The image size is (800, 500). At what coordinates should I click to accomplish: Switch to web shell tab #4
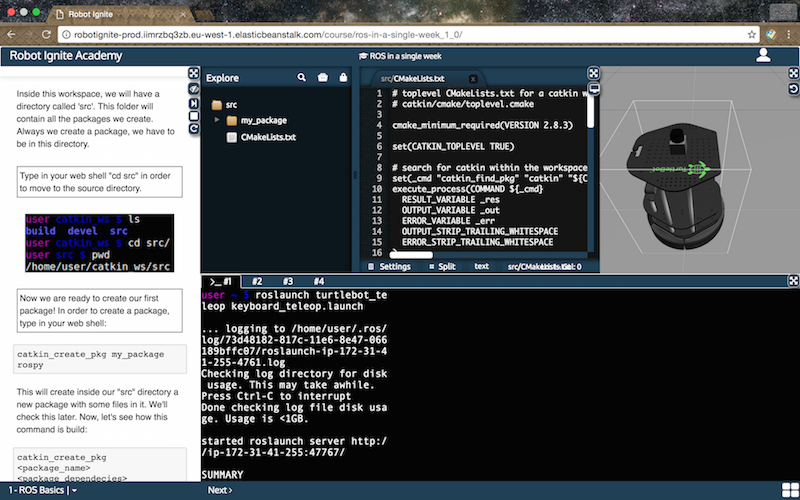tap(319, 281)
